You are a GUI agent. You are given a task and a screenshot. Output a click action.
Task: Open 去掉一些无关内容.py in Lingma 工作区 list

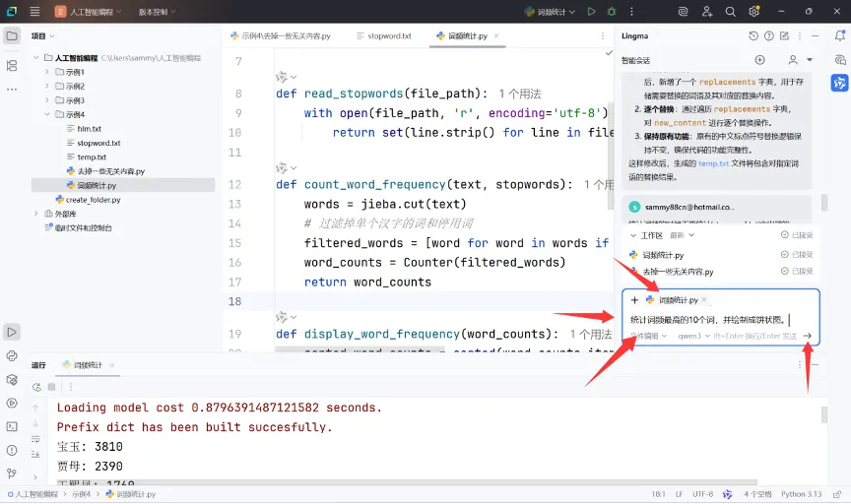[x=678, y=272]
